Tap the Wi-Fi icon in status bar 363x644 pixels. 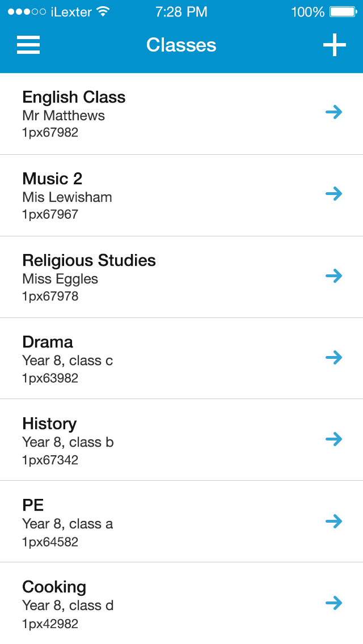click(103, 11)
